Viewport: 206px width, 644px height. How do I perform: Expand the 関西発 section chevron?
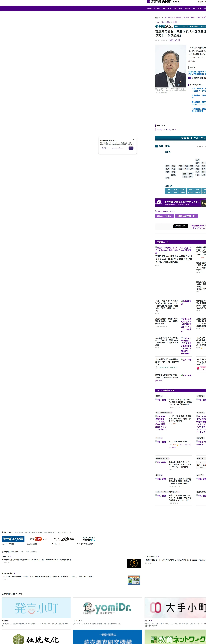161,396
